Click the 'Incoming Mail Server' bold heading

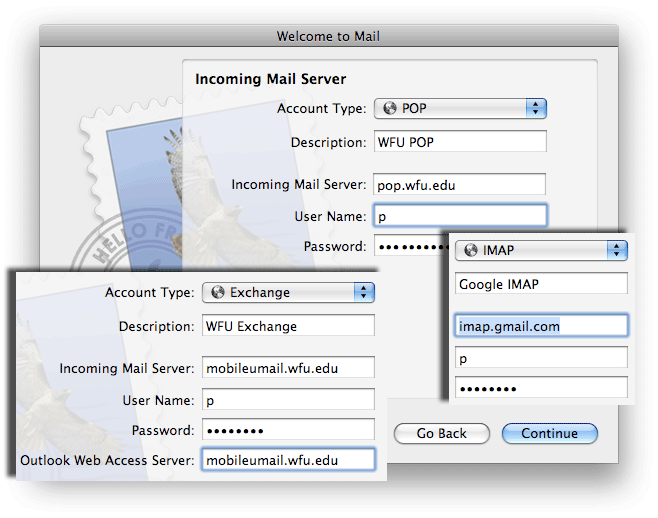[x=271, y=79]
